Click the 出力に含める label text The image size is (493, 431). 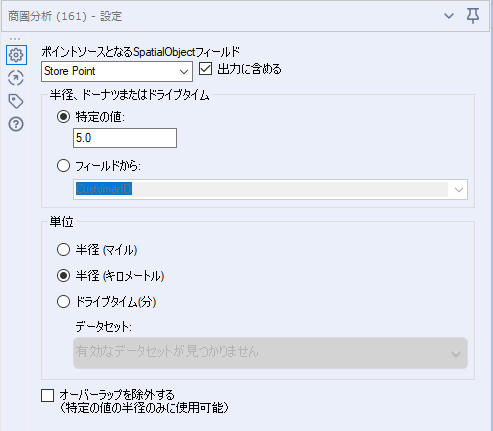pyautogui.click(x=249, y=69)
